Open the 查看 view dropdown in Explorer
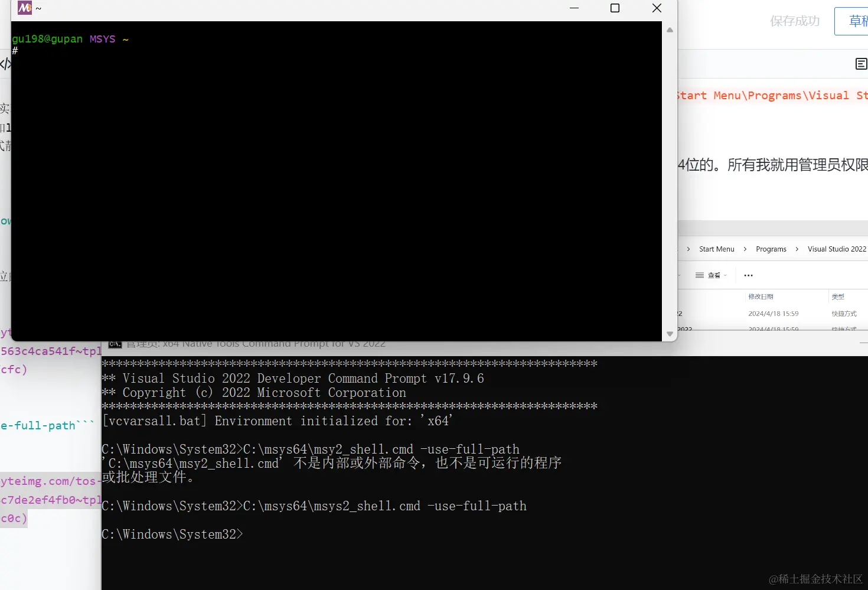 (711, 275)
